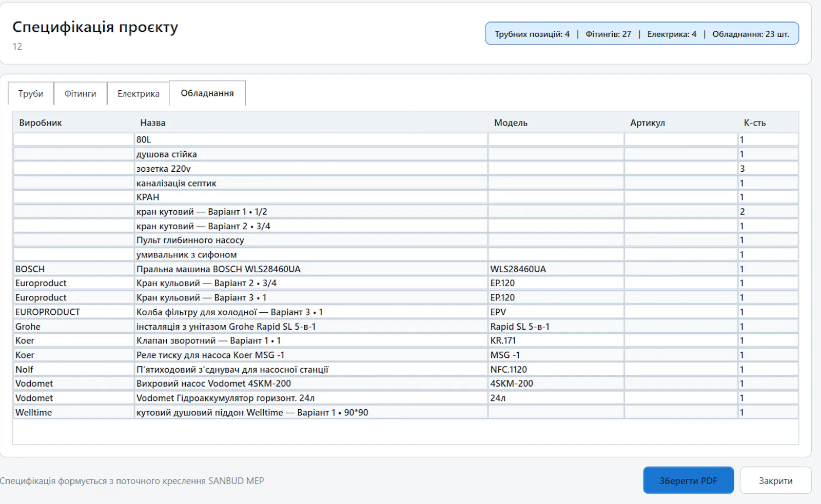Click the WLS28460UA model cell
The image size is (821, 504).
556,269
